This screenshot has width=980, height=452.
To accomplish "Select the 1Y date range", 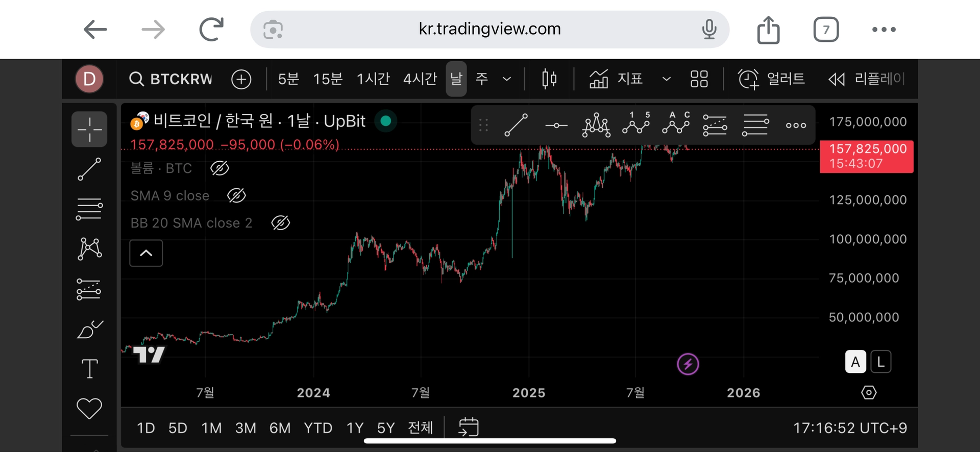I will 355,428.
